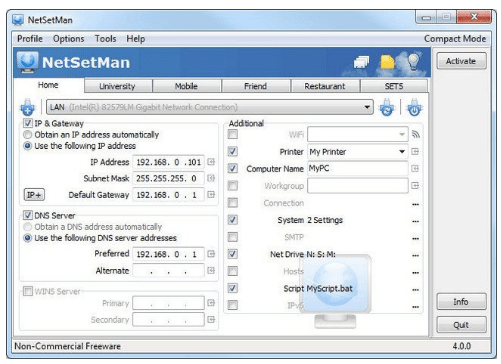This screenshot has height=364, width=501.
Task: Enable the SMTP checkbox
Action: click(x=233, y=237)
